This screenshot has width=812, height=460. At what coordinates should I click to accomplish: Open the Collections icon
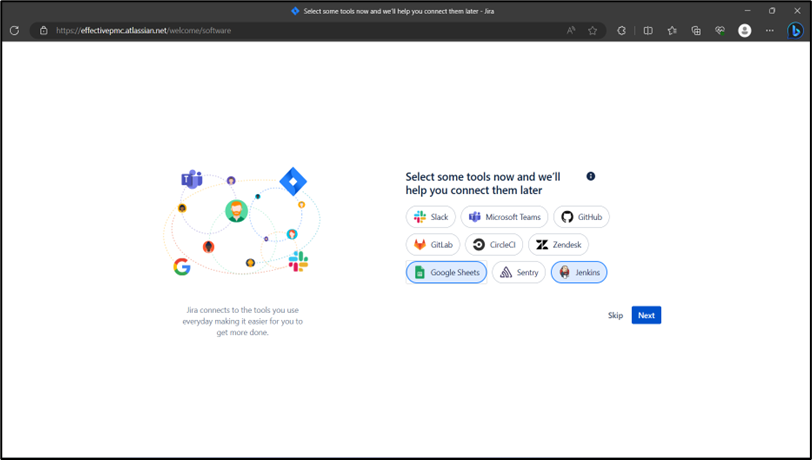click(696, 31)
